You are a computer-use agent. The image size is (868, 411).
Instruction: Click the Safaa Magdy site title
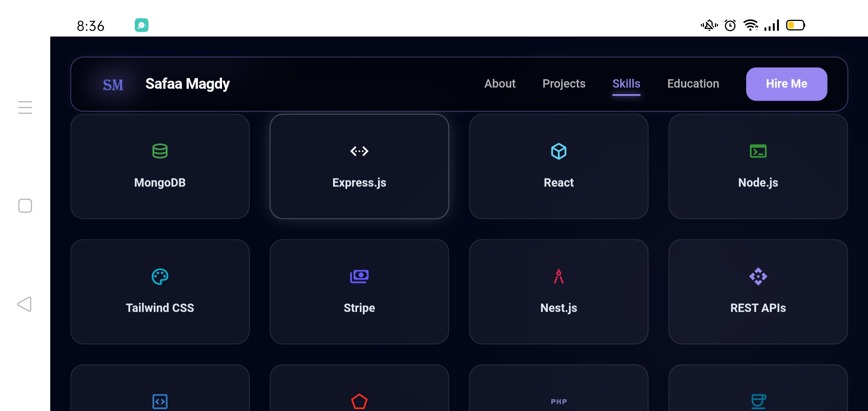187,84
